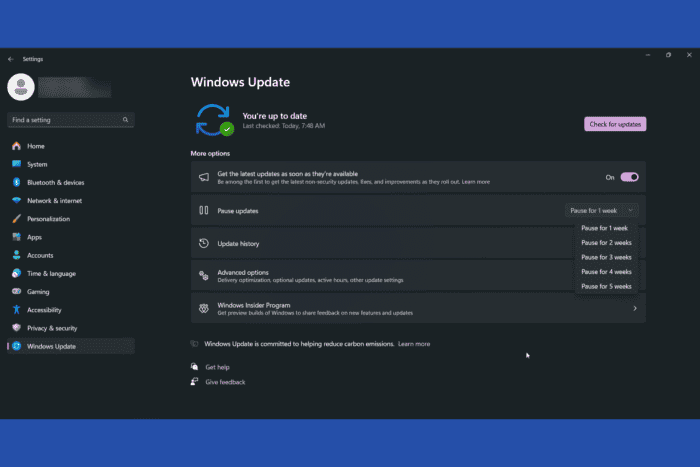
Task: Click the Gaming controller icon
Action: pyautogui.click(x=17, y=291)
